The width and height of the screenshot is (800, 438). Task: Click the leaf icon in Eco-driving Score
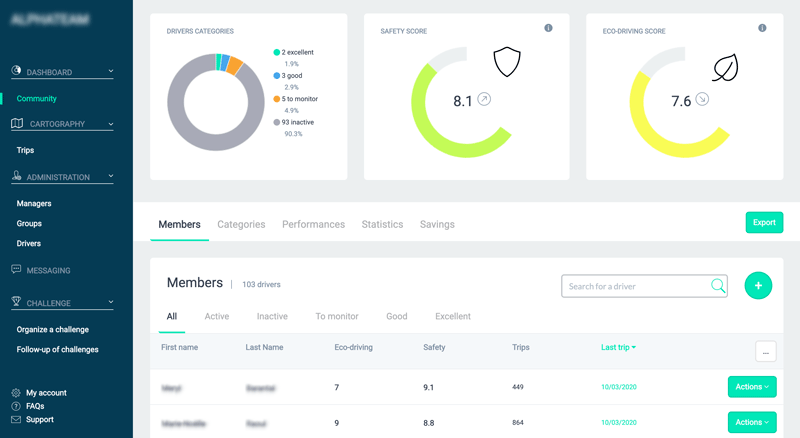click(x=726, y=67)
